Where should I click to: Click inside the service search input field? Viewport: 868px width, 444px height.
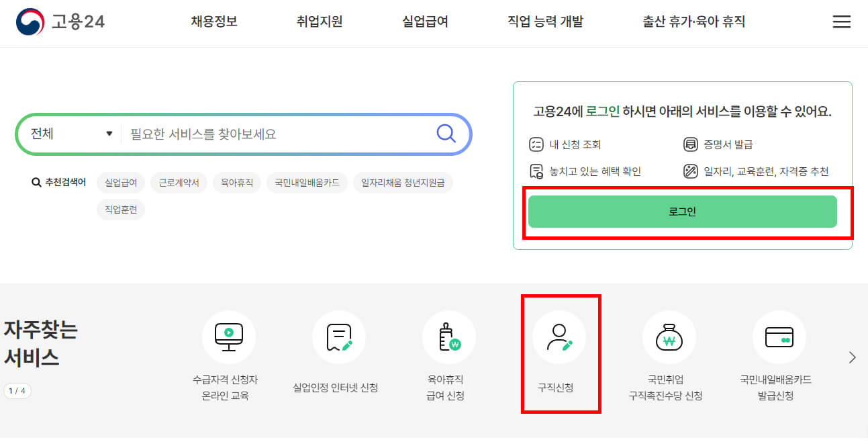269,134
